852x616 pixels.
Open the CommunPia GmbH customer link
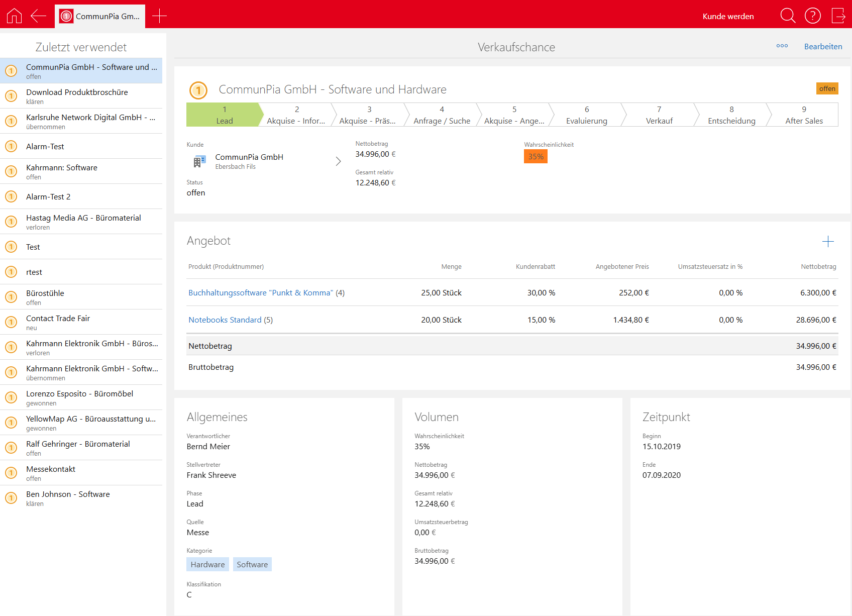249,157
